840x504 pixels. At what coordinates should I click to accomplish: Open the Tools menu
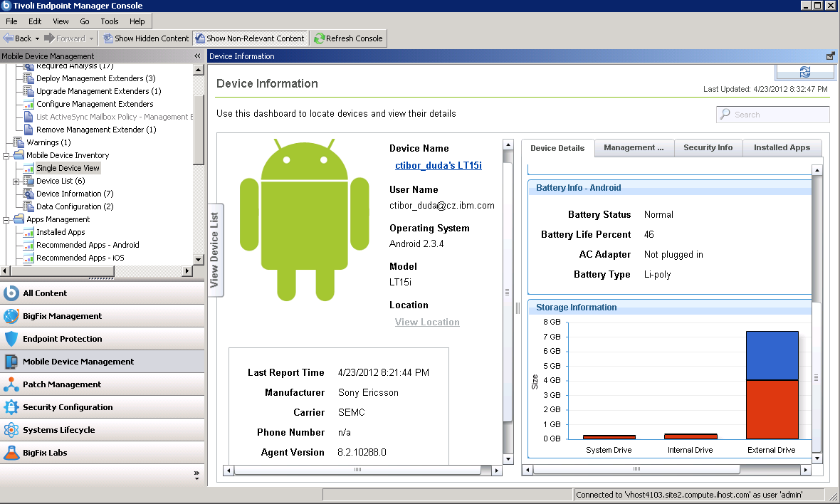(110, 21)
